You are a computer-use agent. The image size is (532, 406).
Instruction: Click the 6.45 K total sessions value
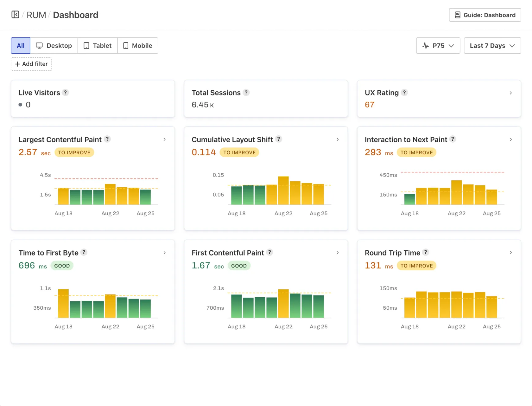click(203, 105)
